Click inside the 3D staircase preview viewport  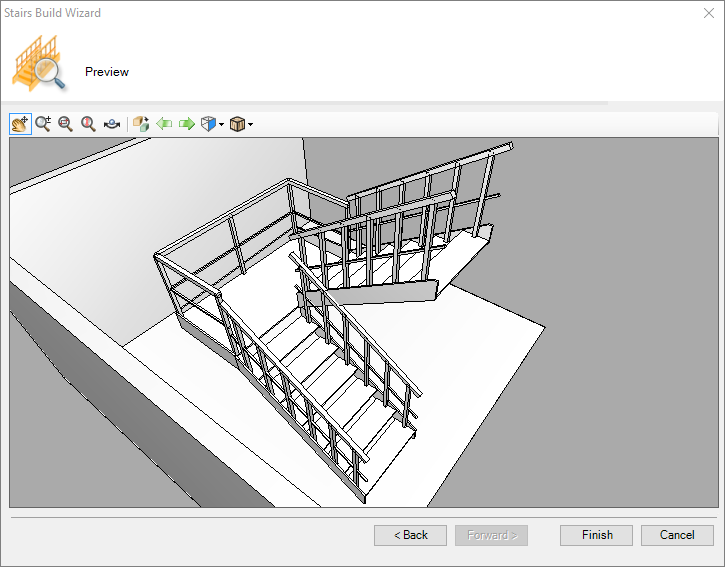[364, 322]
